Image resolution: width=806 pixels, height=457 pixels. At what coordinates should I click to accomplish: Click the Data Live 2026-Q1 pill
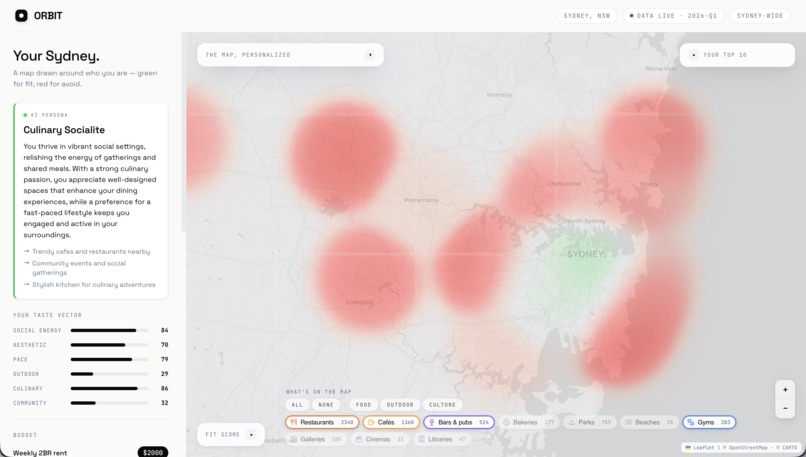(673, 15)
